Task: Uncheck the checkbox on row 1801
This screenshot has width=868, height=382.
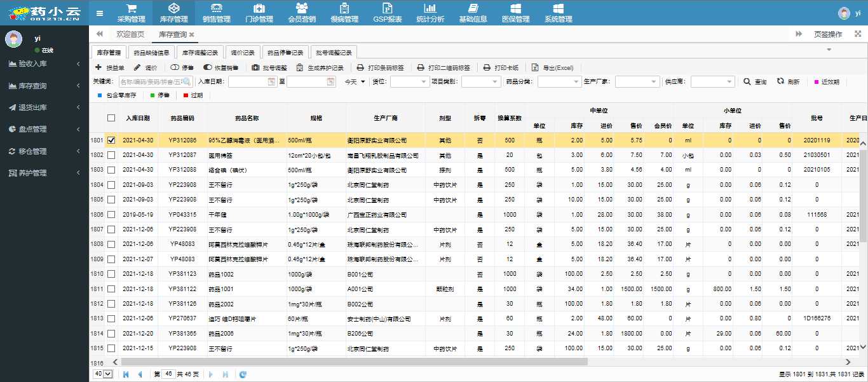Action: click(x=111, y=140)
